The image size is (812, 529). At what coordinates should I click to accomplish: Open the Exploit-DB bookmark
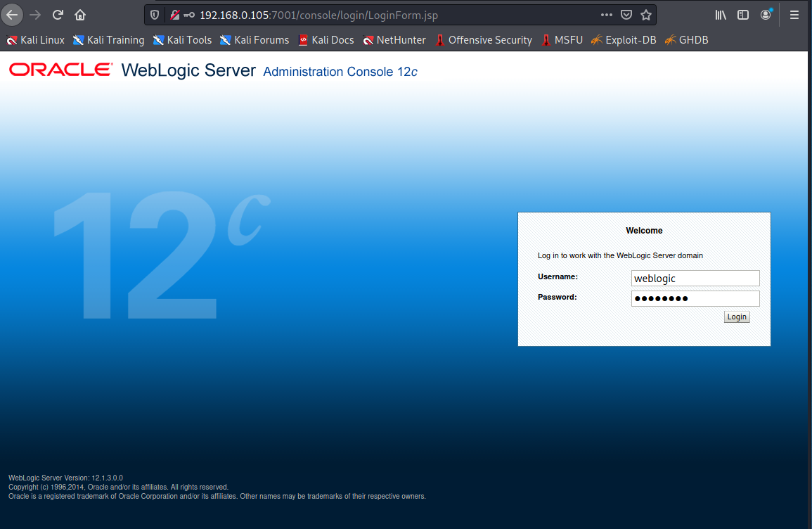pyautogui.click(x=624, y=40)
